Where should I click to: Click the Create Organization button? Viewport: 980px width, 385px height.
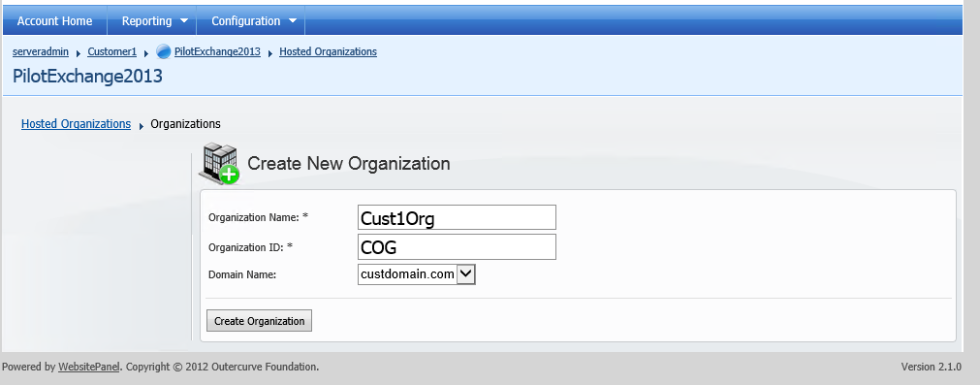[260, 321]
